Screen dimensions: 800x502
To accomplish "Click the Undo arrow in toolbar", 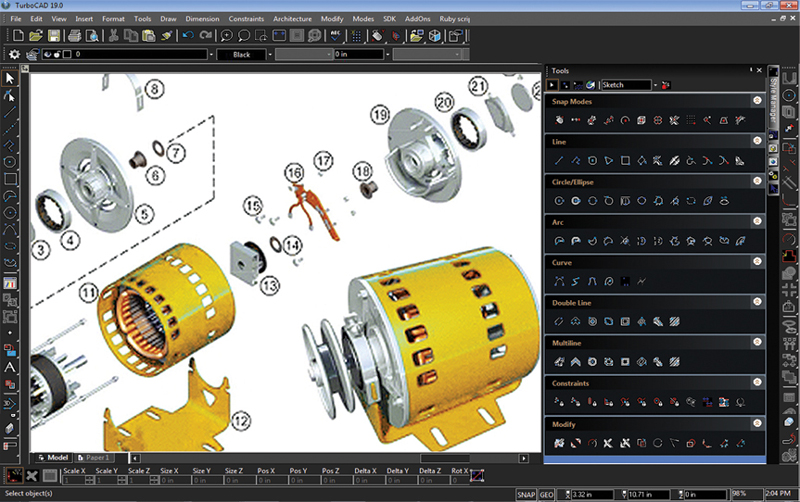I will (188, 35).
